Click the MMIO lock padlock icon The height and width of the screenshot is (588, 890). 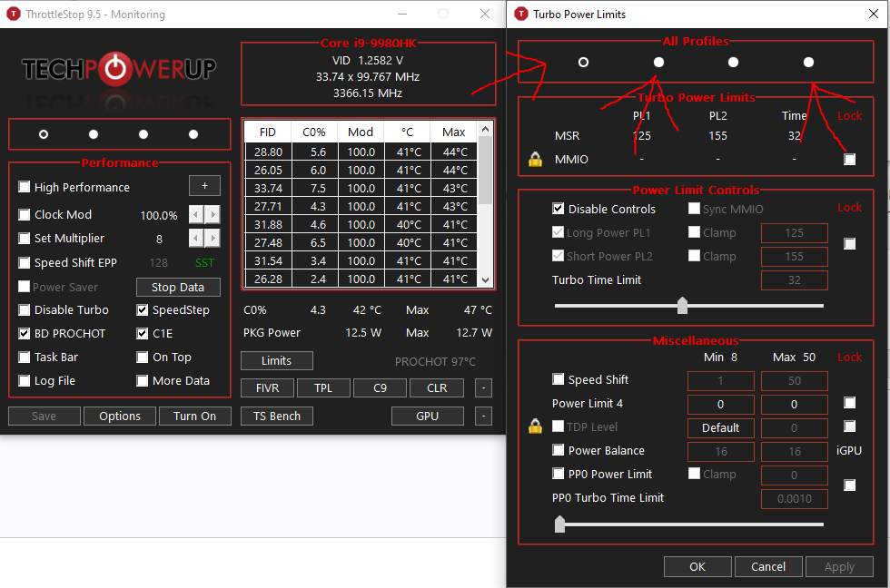click(535, 160)
